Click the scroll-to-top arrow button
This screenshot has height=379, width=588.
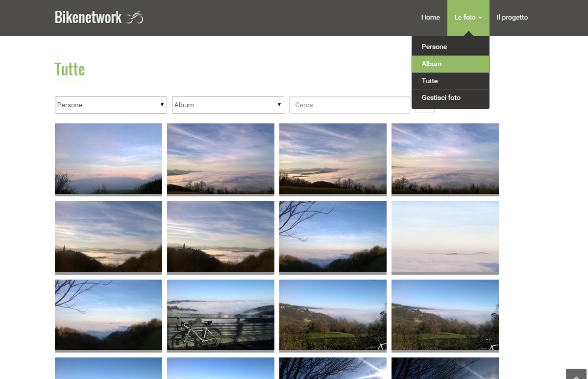click(x=576, y=374)
